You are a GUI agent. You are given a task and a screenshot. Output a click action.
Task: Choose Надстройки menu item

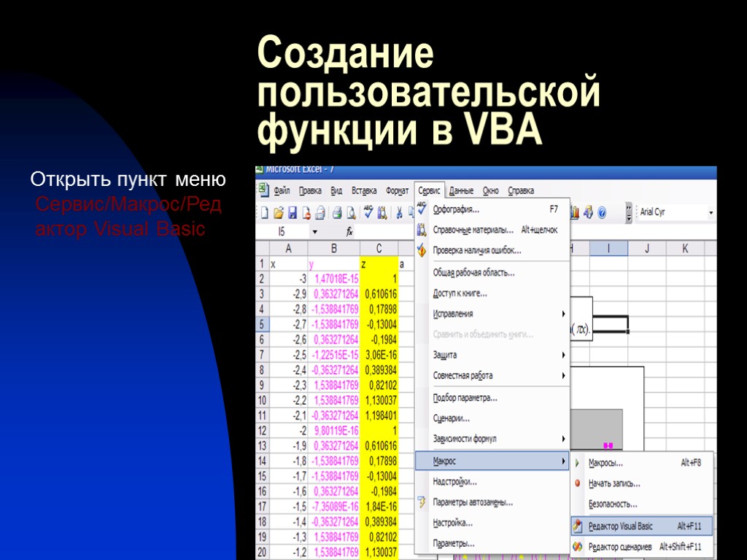point(492,481)
